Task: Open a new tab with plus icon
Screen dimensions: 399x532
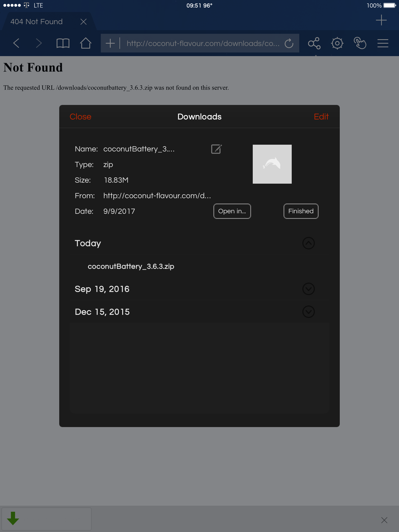Action: [381, 20]
